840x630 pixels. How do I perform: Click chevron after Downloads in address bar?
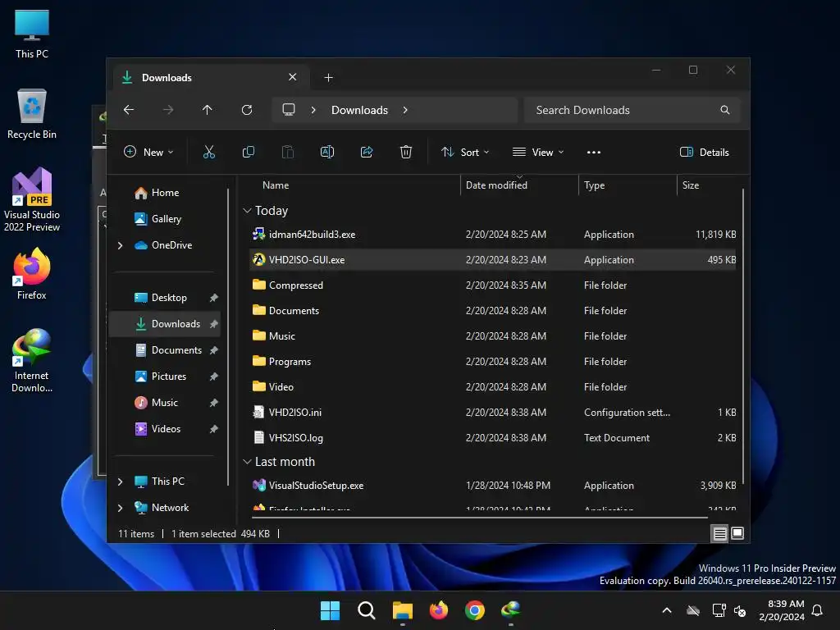(x=405, y=110)
